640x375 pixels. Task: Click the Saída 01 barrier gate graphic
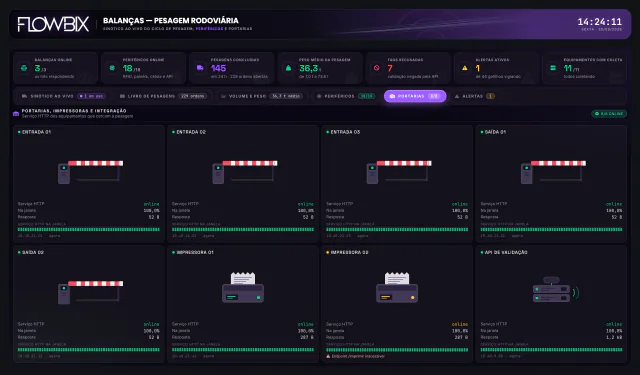coord(553,171)
